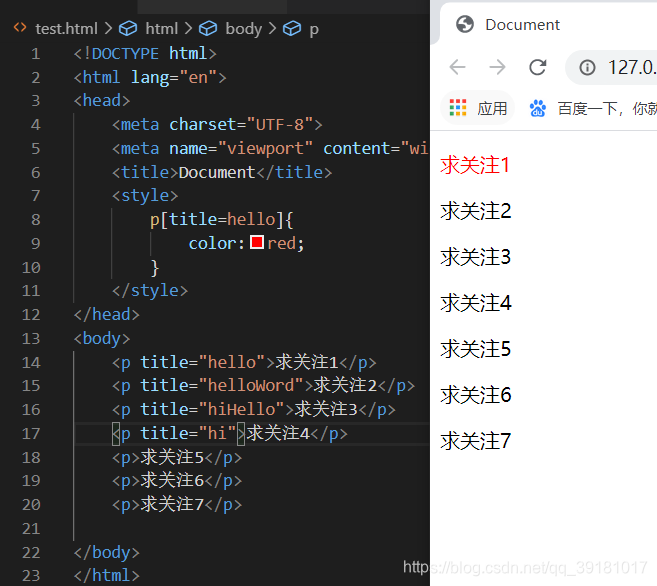The height and width of the screenshot is (586, 657).
Task: Click the color: red declaration text
Action: pos(246,243)
